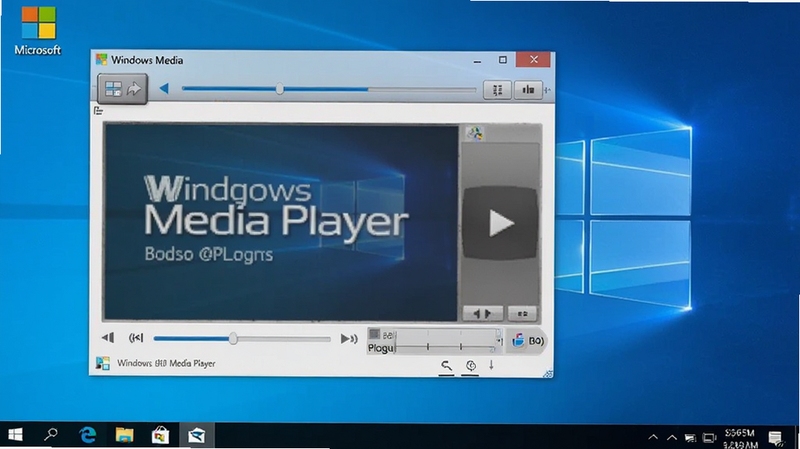This screenshot has width=800, height=449.
Task: Click the colorful icon atop the side panel
Action: pos(474,134)
